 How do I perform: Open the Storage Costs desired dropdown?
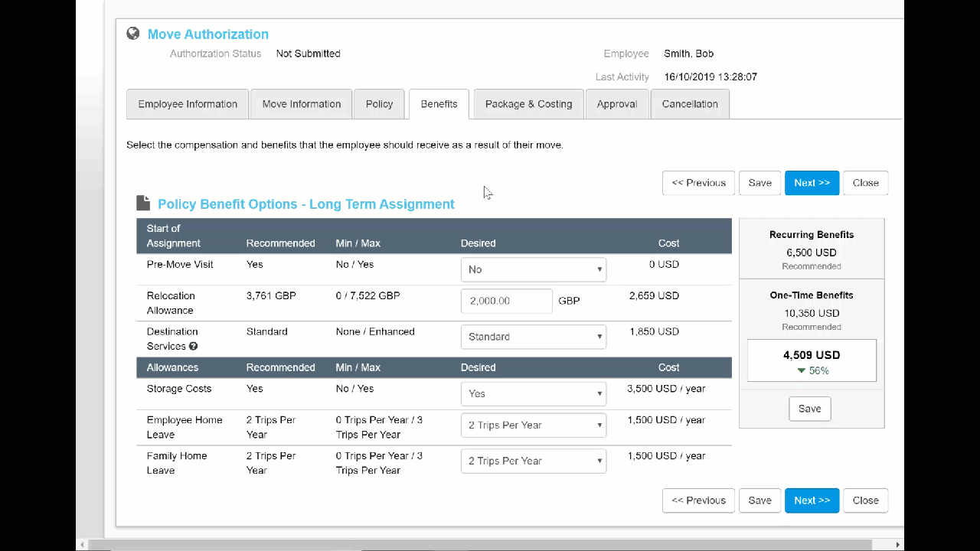click(534, 393)
